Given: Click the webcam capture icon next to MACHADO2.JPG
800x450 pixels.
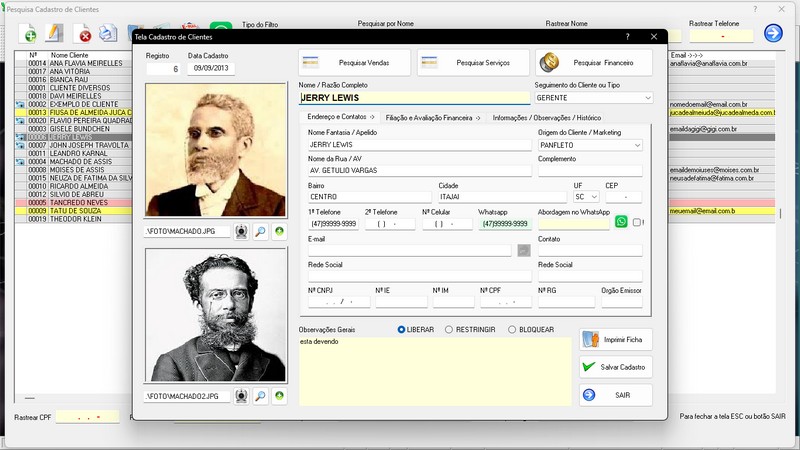Looking at the screenshot, I should click(241, 396).
